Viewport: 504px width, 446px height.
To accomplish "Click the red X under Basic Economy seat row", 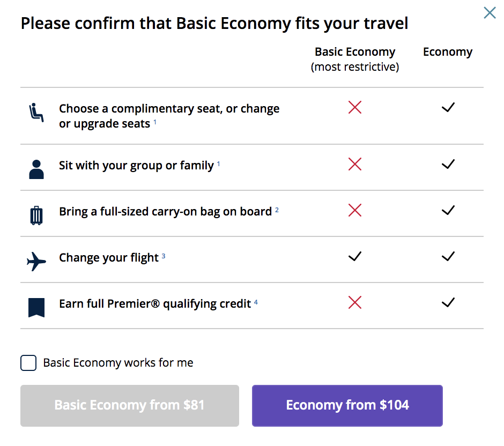I will tap(354, 107).
